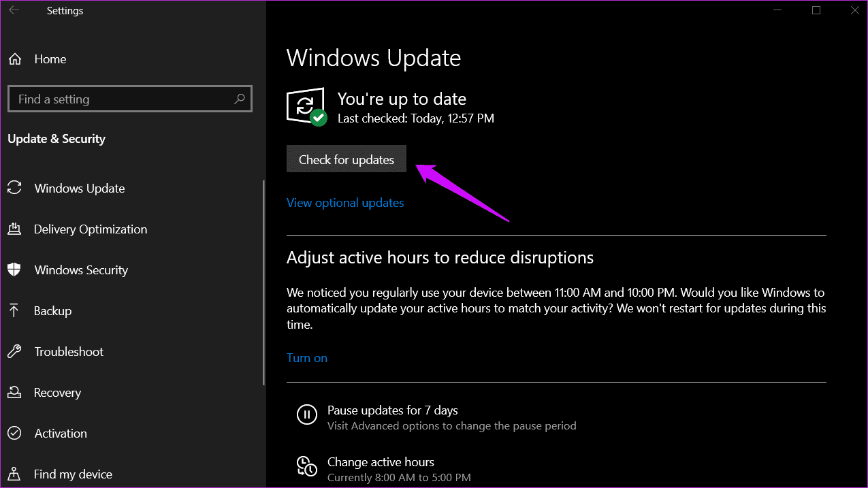This screenshot has width=868, height=488.
Task: Click the update status icon with green check
Action: pyautogui.click(x=306, y=106)
